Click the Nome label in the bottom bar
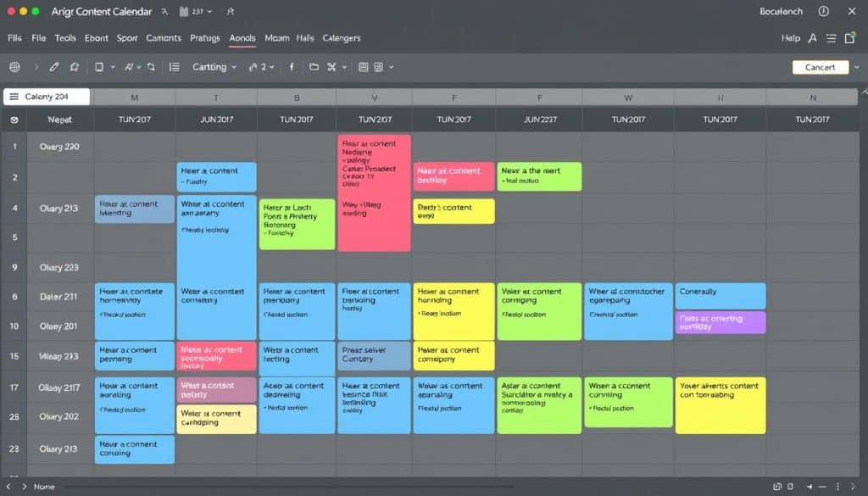This screenshot has width=868, height=496. pos(44,487)
